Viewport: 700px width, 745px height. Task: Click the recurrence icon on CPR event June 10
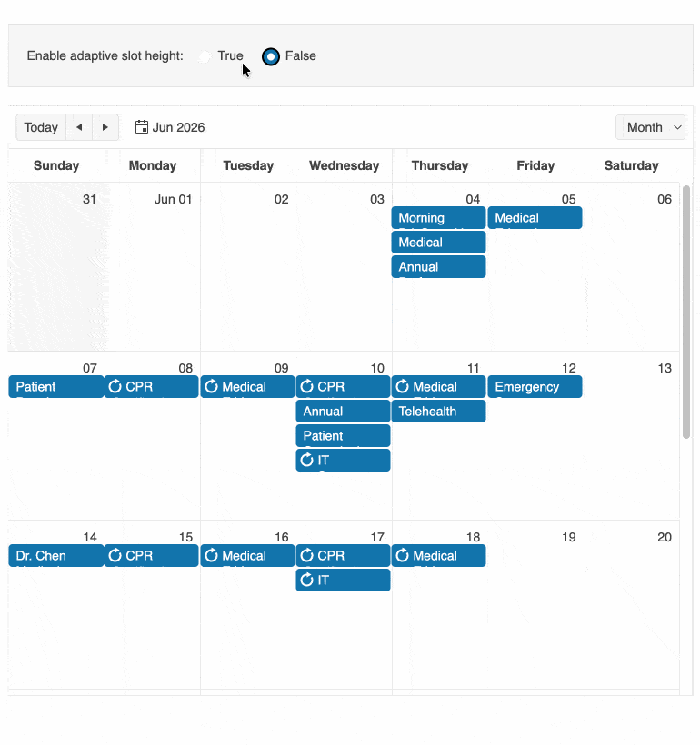(306, 386)
